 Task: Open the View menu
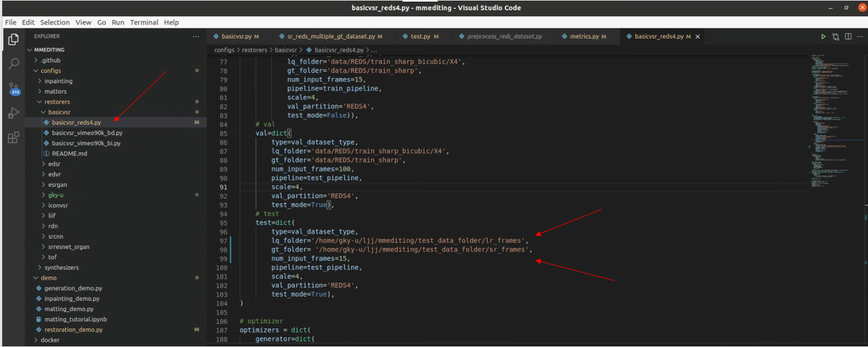pyautogui.click(x=83, y=22)
